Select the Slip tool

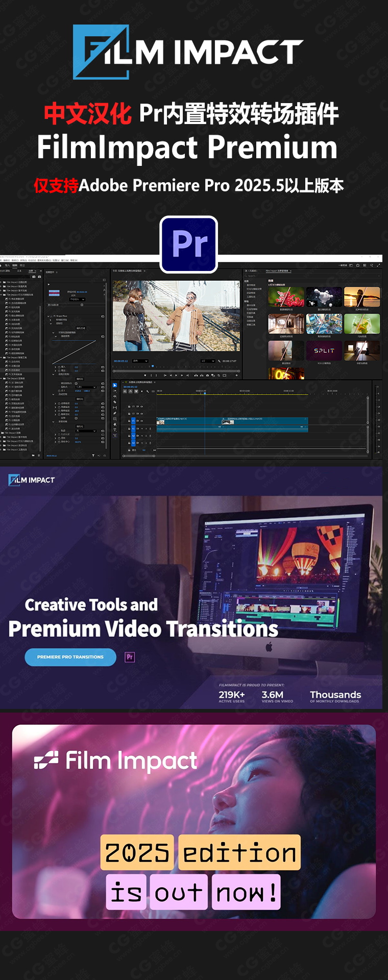[115, 407]
